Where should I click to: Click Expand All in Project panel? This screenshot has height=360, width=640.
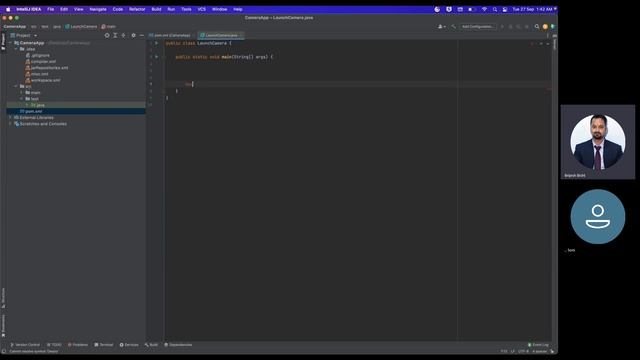click(115, 36)
